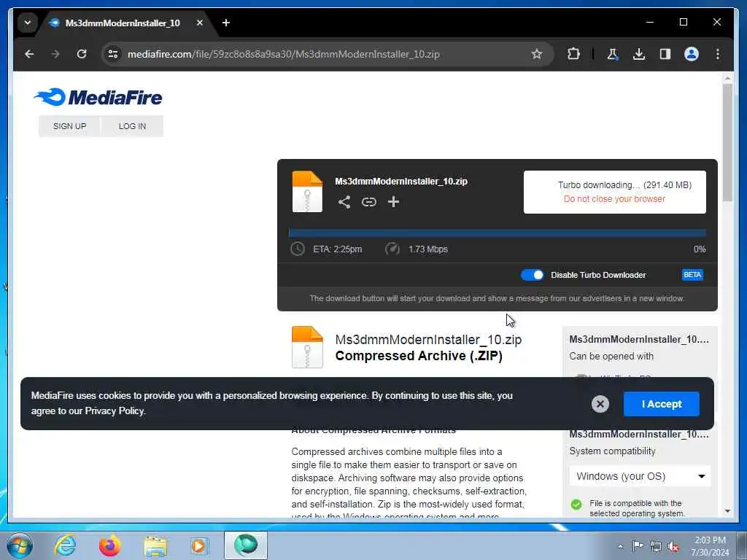Click the 1.73 Mbps speed text
This screenshot has height=560, width=747.
coord(427,249)
